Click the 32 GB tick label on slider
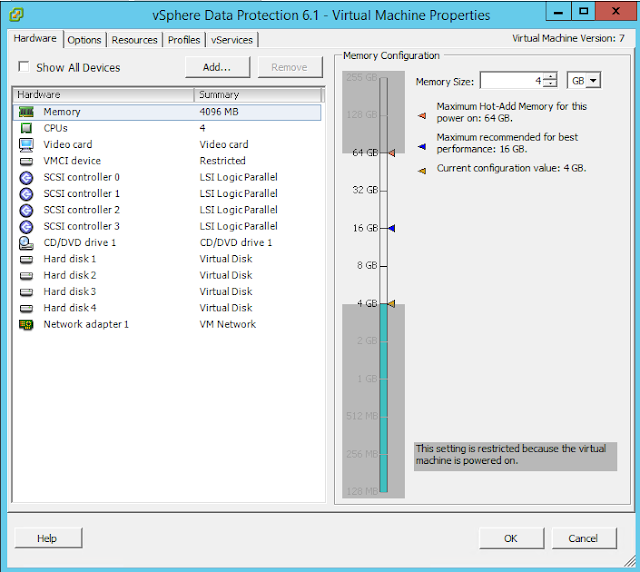 tap(365, 190)
